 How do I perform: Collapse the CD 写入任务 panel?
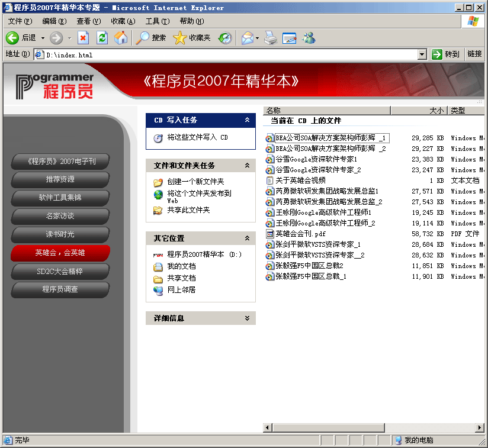click(247, 120)
